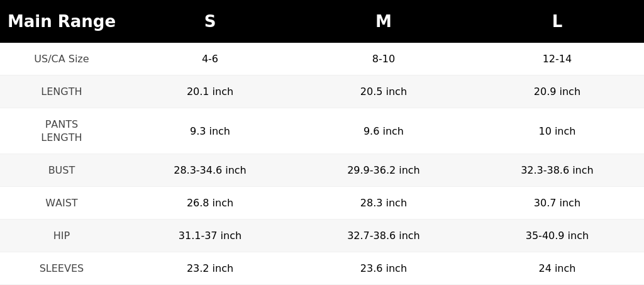Click the 20.5 inch length value
This screenshot has width=644, height=285.
click(x=383, y=92)
